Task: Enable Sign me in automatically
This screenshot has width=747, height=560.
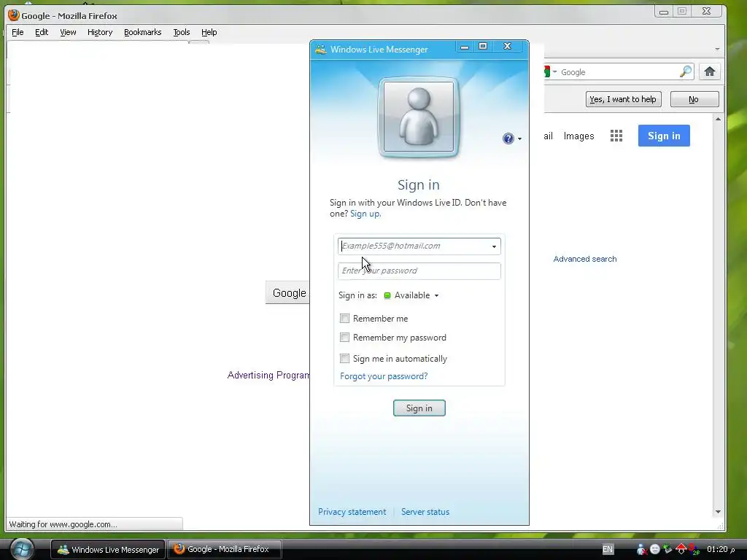Action: 344,358
